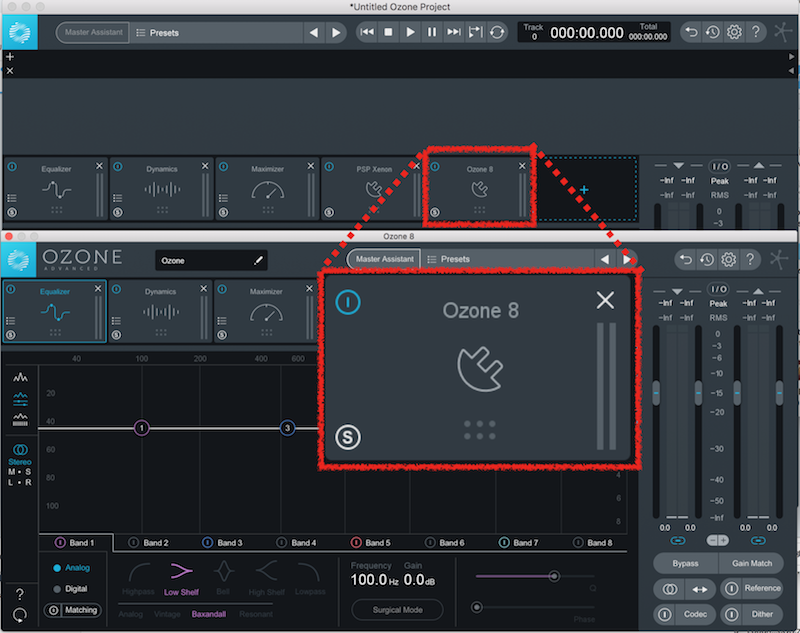Skip to next track in transport
Screen dimensions: 800x633
(453, 32)
